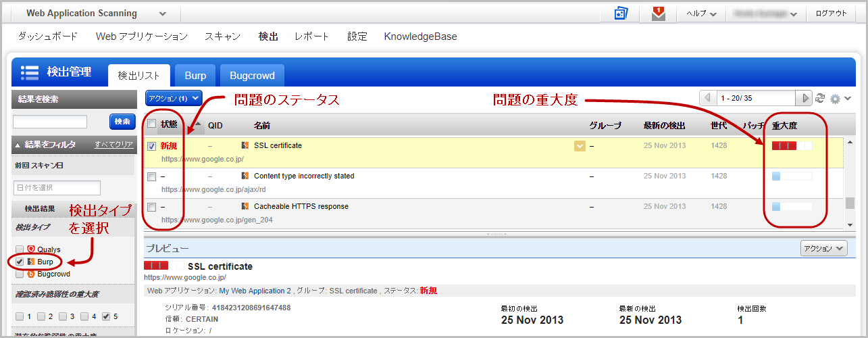Click the 日付を選択 date field
The width and height of the screenshot is (868, 338).
click(x=57, y=187)
